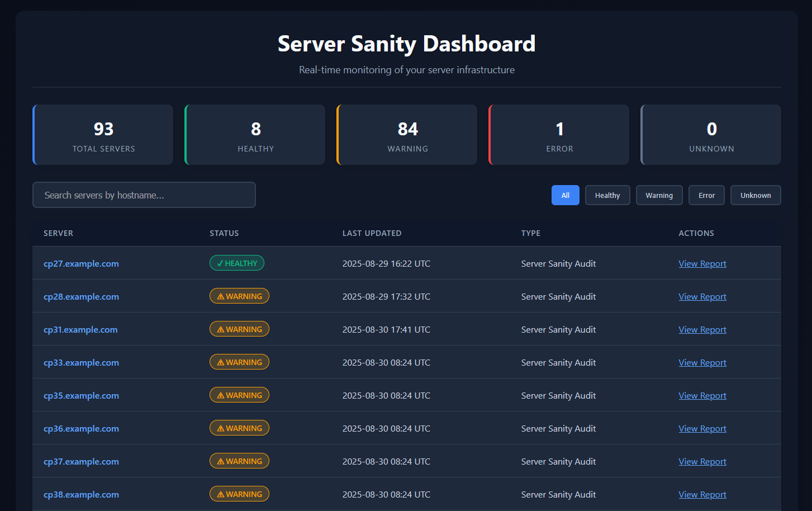Click the Unknown summary card showing 0

(711, 135)
